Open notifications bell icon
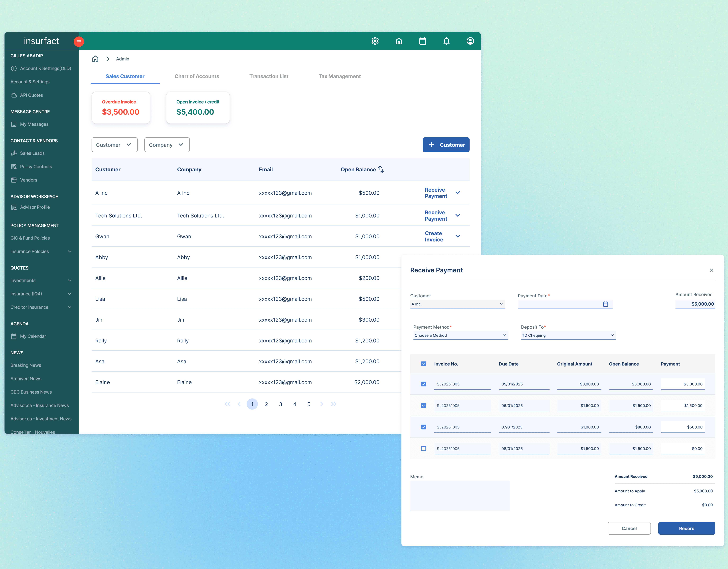Image resolution: width=728 pixels, height=569 pixels. pos(446,41)
